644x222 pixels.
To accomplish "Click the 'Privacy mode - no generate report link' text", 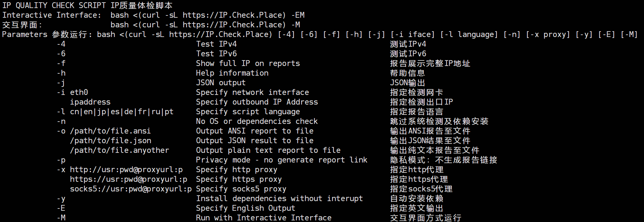I will point(282,160).
